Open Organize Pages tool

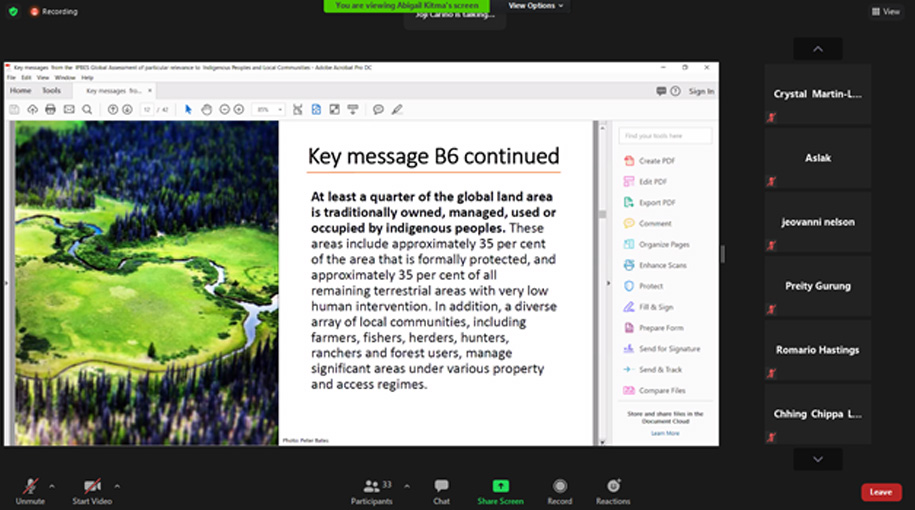(x=656, y=244)
